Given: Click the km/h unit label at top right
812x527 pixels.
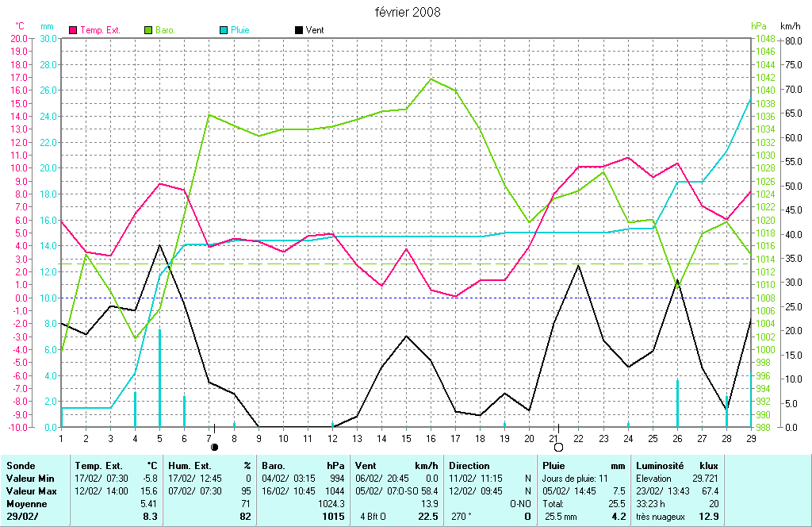Looking at the screenshot, I should (791, 26).
